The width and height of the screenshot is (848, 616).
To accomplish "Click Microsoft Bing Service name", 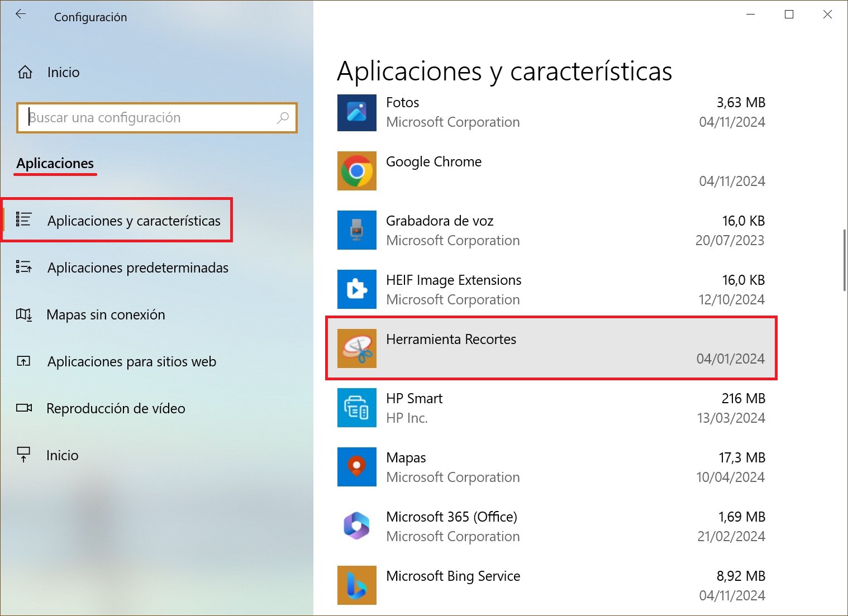I will pyautogui.click(x=453, y=576).
